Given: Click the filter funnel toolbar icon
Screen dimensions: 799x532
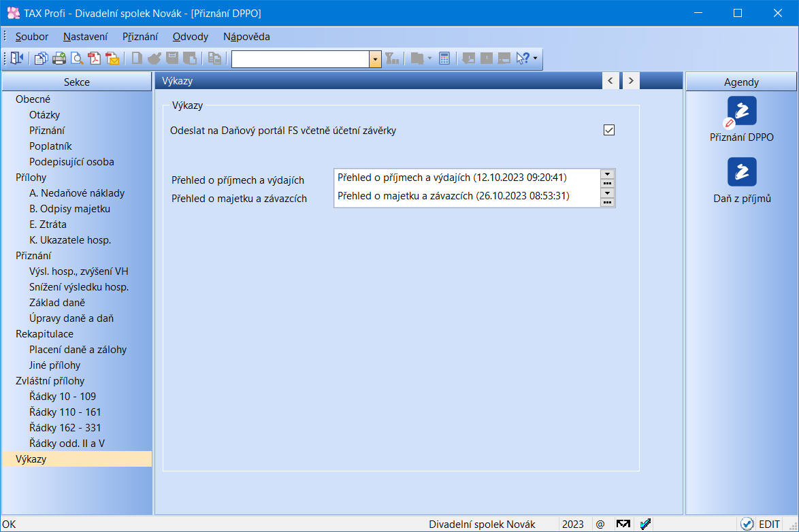Looking at the screenshot, I should tap(392, 59).
